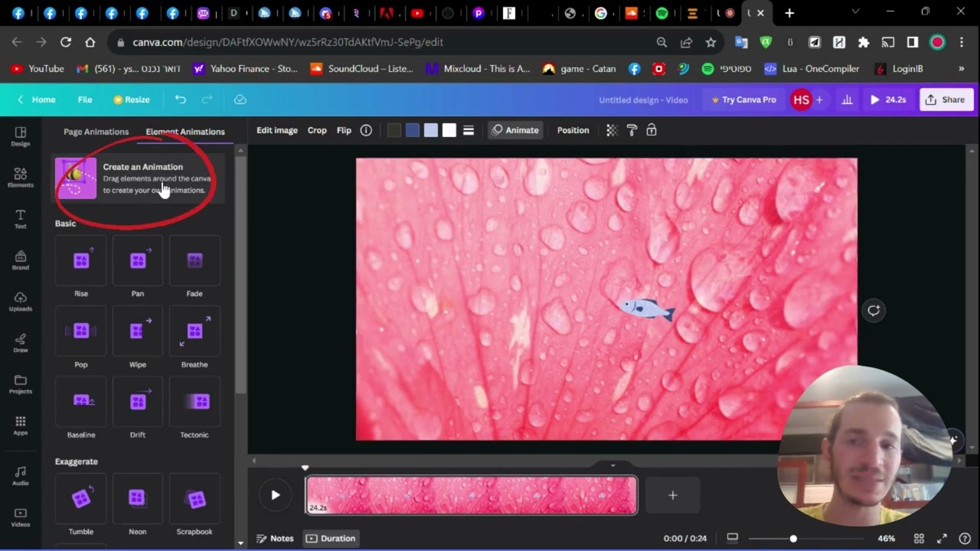The width and height of the screenshot is (980, 551).
Task: Switch to Element Animations tab
Action: click(185, 132)
